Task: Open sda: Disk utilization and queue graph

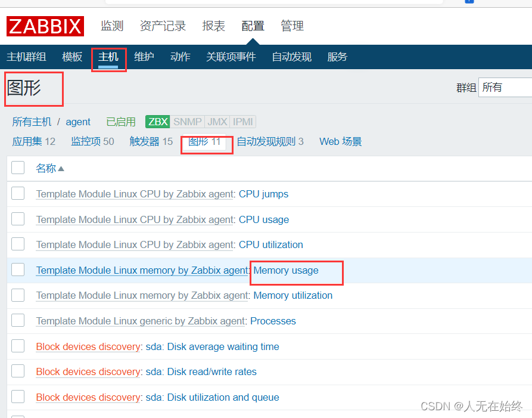Action: (x=213, y=397)
